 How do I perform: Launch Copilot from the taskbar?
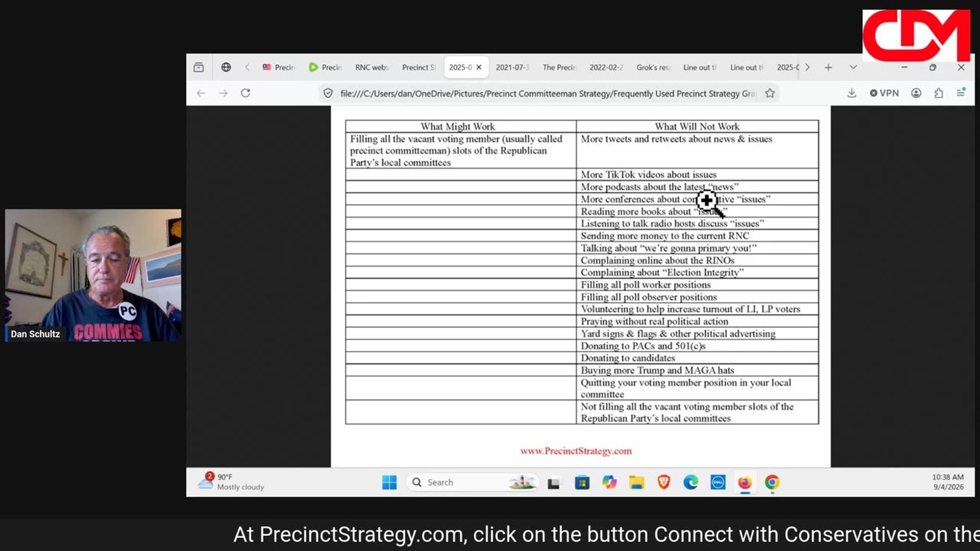point(609,483)
